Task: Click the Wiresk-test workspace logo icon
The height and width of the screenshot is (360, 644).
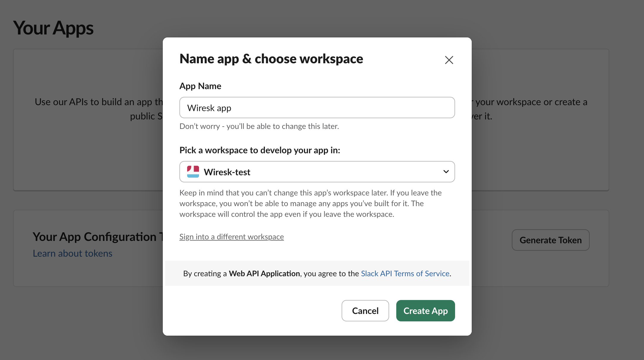Action: (x=193, y=172)
